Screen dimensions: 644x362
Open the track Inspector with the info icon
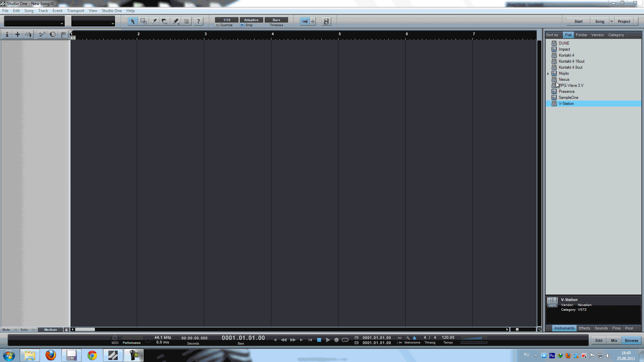point(7,35)
